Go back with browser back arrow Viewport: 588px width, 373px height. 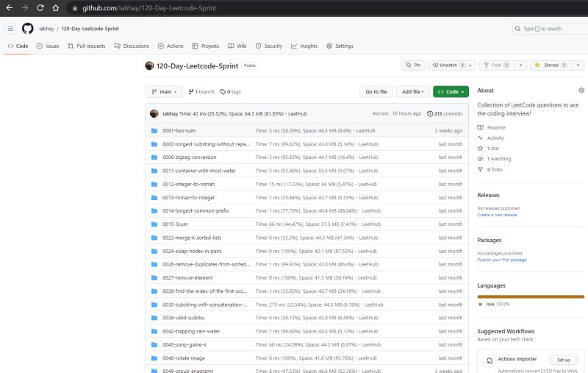10,8
